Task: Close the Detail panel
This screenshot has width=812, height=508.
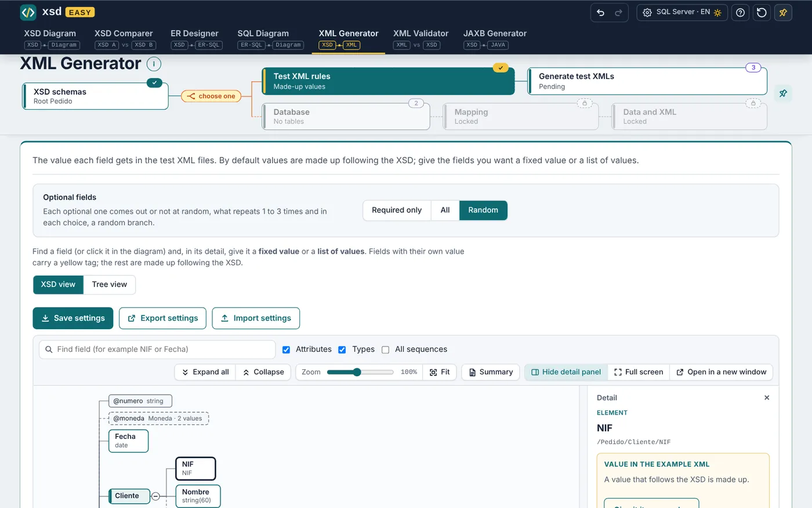Action: coord(767,398)
